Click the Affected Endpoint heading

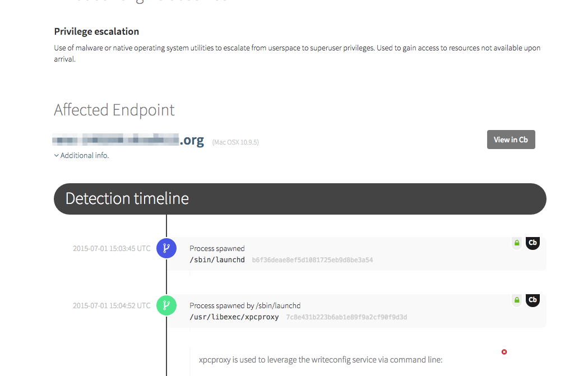(x=114, y=110)
